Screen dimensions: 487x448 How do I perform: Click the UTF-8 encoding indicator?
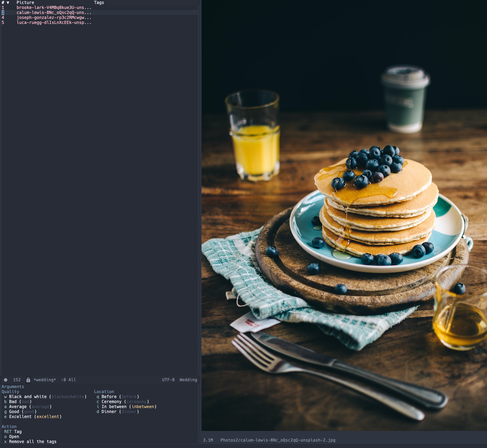168,380
